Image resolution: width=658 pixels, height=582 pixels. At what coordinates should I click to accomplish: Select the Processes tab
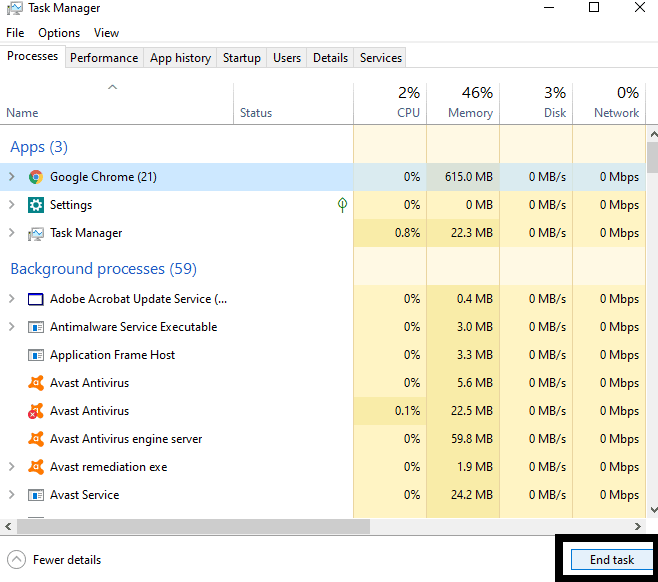pyautogui.click(x=33, y=56)
